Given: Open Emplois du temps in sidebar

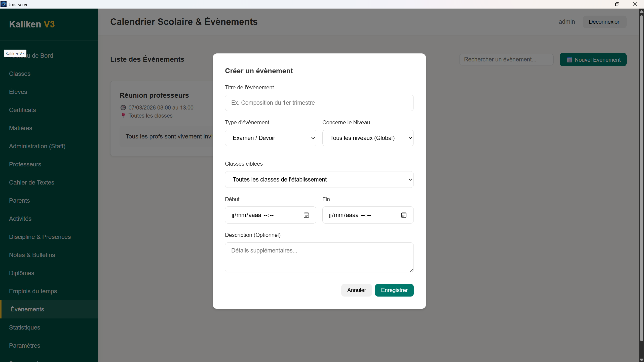Looking at the screenshot, I should coord(33,291).
